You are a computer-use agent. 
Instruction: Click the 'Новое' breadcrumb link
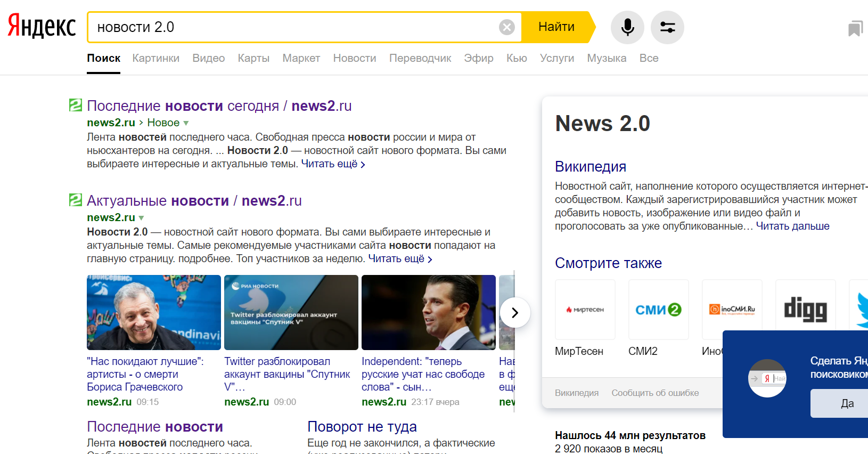point(163,123)
